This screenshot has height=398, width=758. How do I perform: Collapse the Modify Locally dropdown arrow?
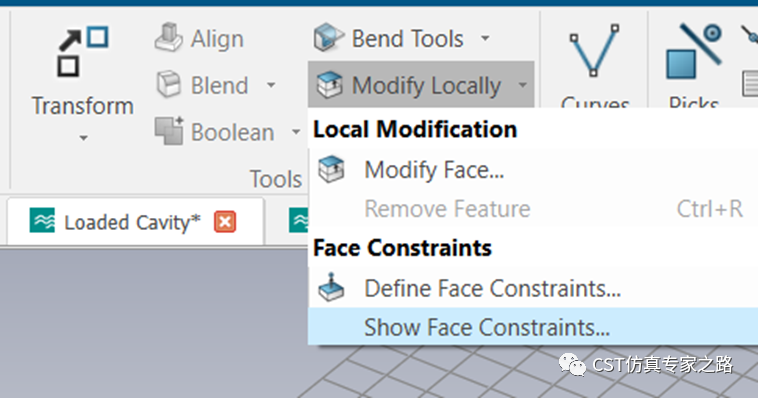tap(523, 85)
